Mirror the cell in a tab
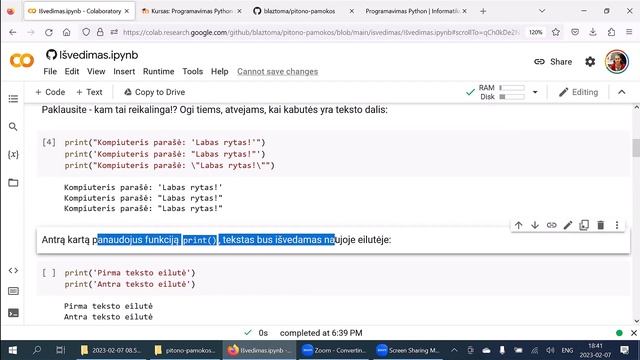 [584, 225]
